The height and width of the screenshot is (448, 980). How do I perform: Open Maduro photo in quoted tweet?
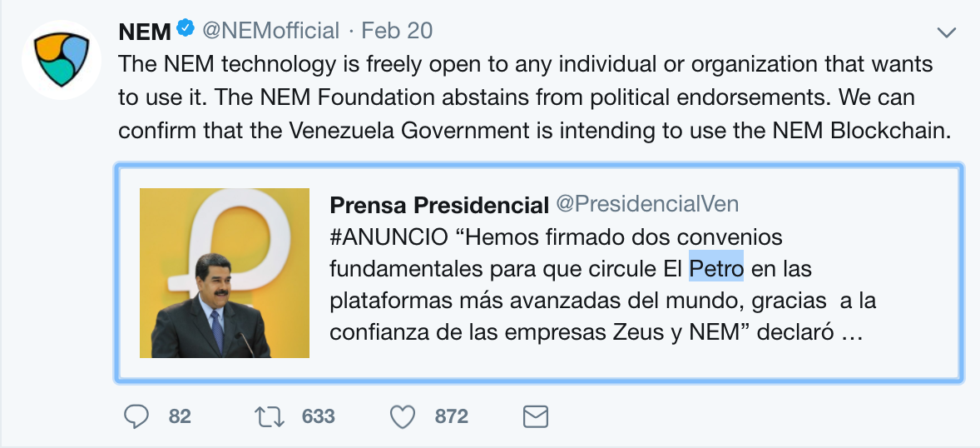[225, 273]
